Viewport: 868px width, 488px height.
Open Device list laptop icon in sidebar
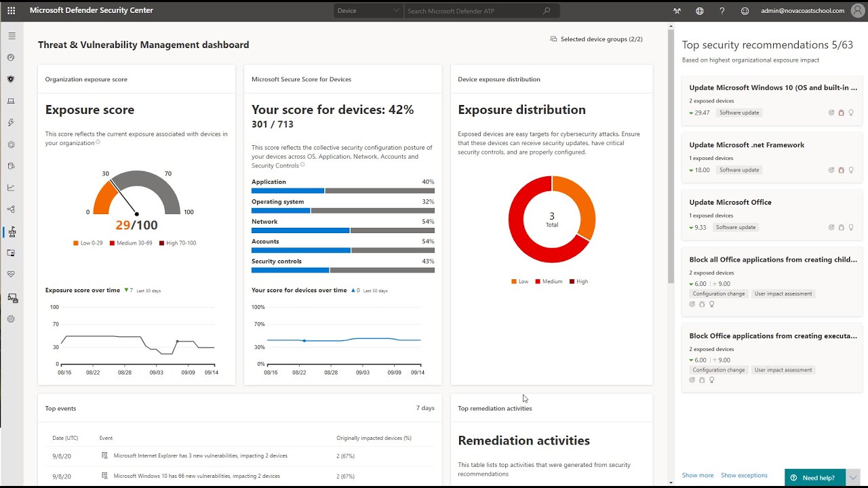pos(11,101)
